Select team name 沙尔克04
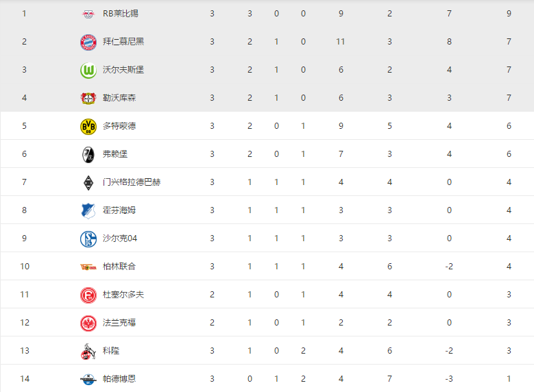 click(120, 238)
